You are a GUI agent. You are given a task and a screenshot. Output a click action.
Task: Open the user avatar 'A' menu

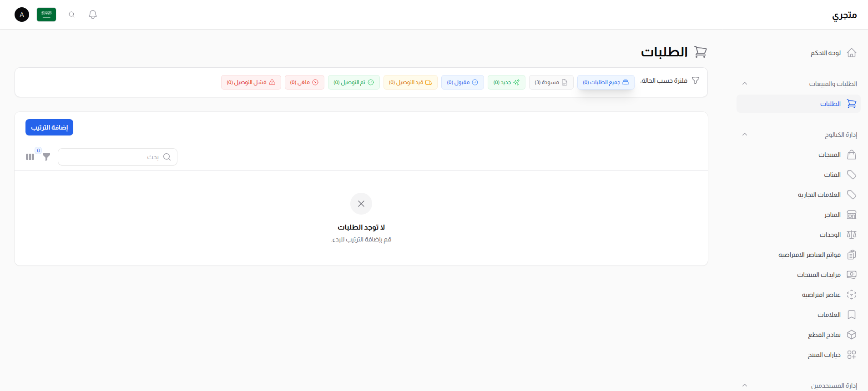[x=22, y=15]
